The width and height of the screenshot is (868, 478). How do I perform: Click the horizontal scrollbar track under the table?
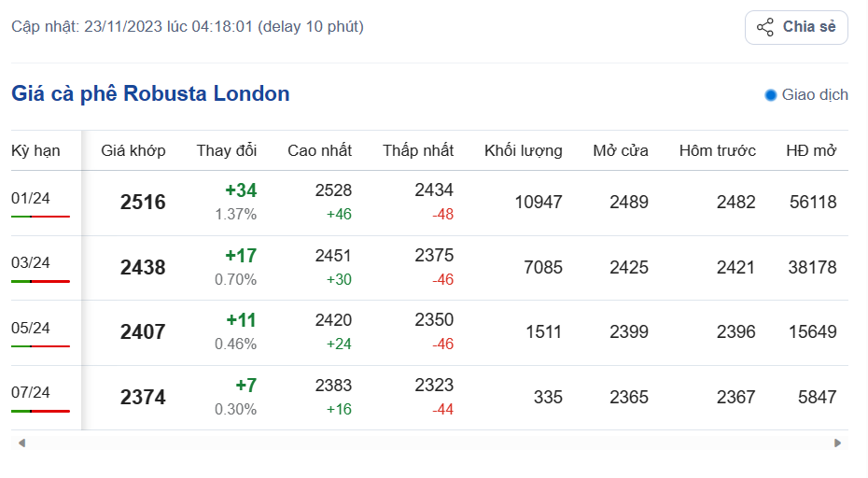pos(429,443)
